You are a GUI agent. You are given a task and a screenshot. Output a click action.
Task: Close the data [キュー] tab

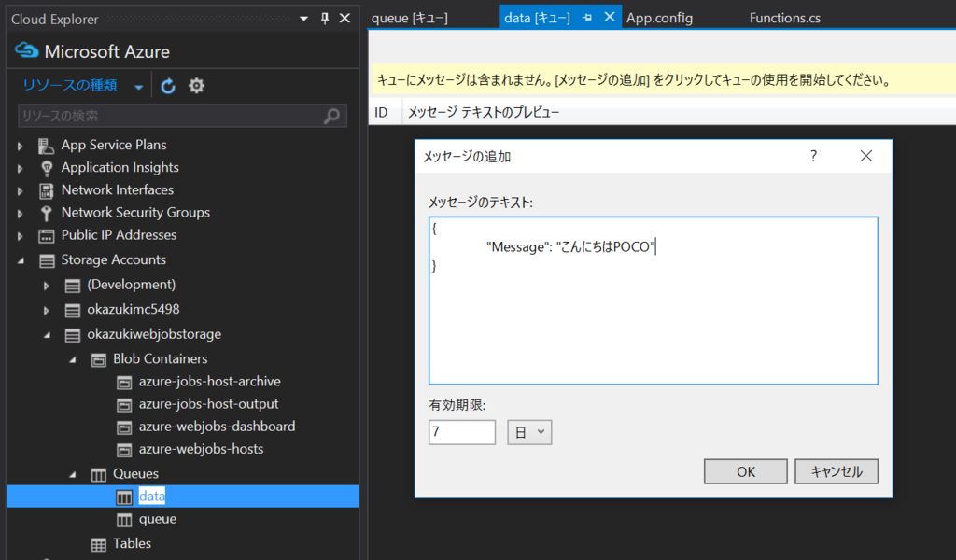[x=609, y=17]
